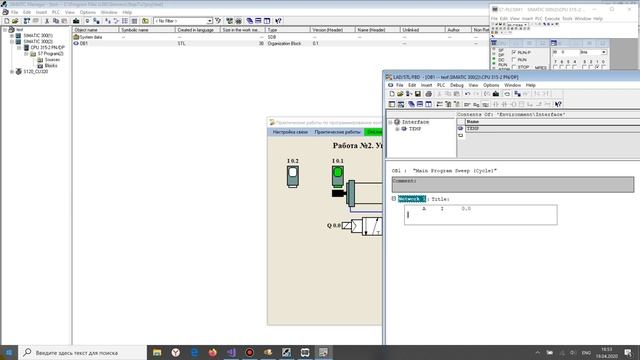Click STL code area of Network 1
Image resolution: width=640 pixels, height=360 pixels.
click(x=481, y=215)
